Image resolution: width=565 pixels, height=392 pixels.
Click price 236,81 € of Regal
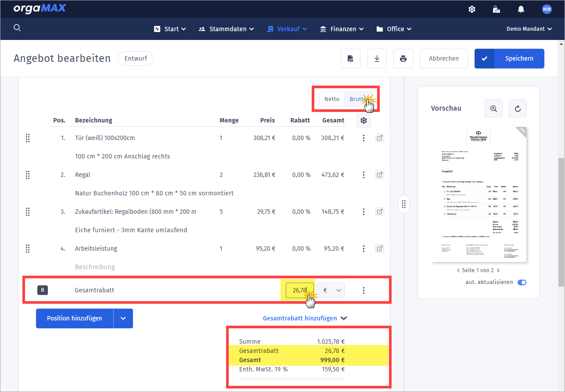264,175
